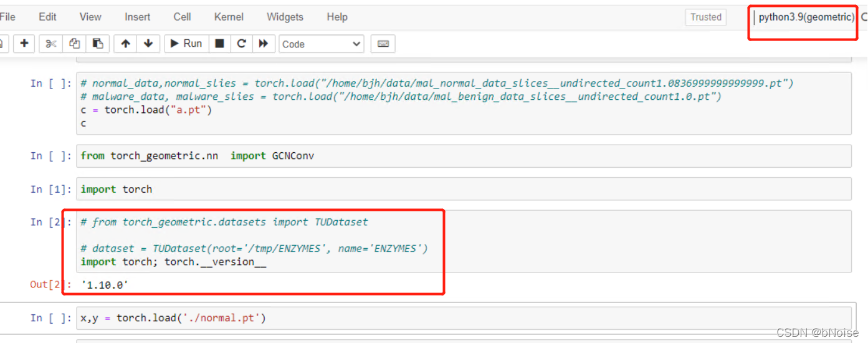
Task: Open the command palette keyboard icon
Action: point(383,44)
